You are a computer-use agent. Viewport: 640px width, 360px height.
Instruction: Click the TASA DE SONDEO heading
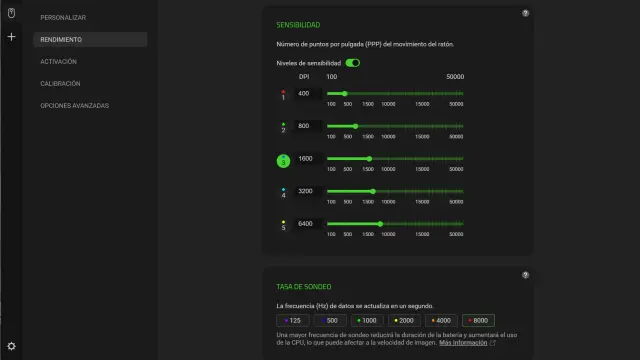(304, 287)
